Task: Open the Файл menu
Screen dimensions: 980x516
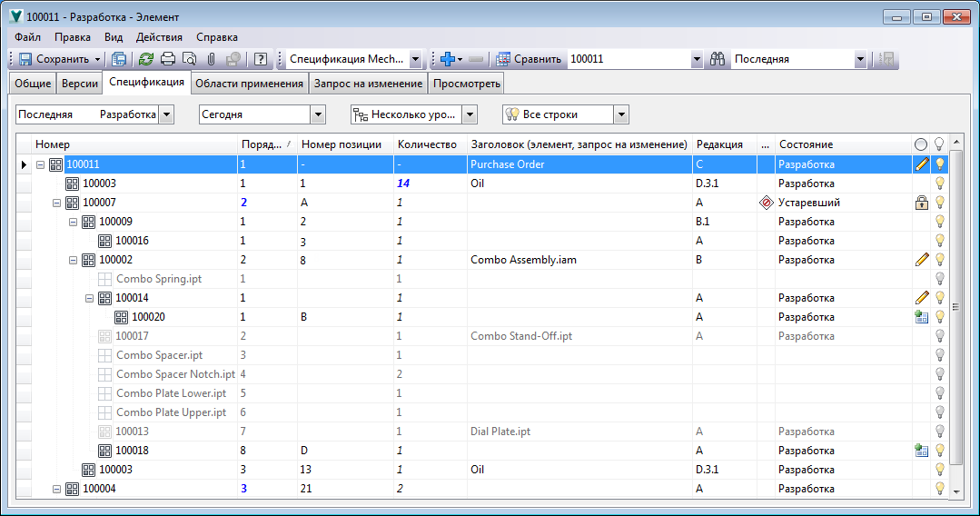Action: (x=27, y=37)
